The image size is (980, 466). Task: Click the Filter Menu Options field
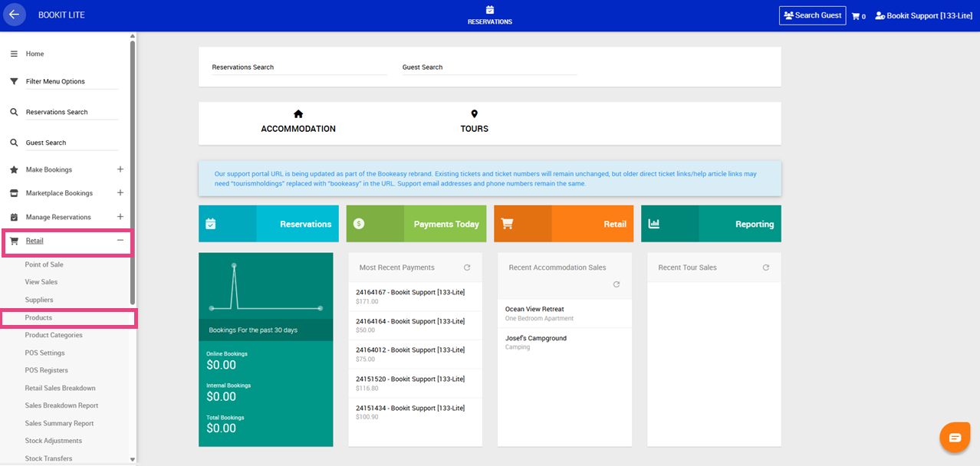coord(72,81)
